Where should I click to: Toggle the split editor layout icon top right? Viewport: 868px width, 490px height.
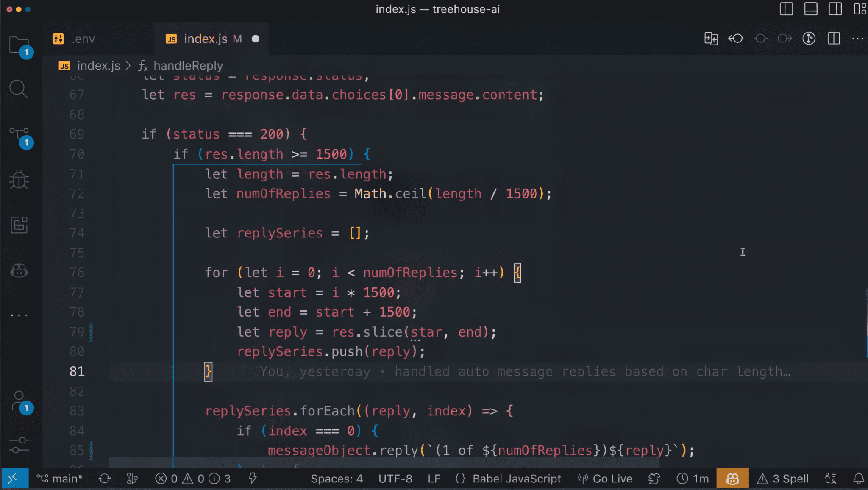(x=833, y=39)
